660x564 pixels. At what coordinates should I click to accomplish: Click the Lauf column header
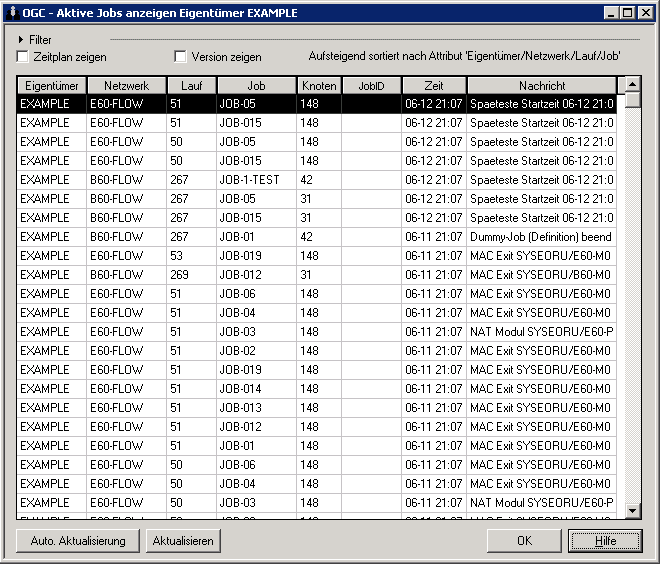point(191,86)
